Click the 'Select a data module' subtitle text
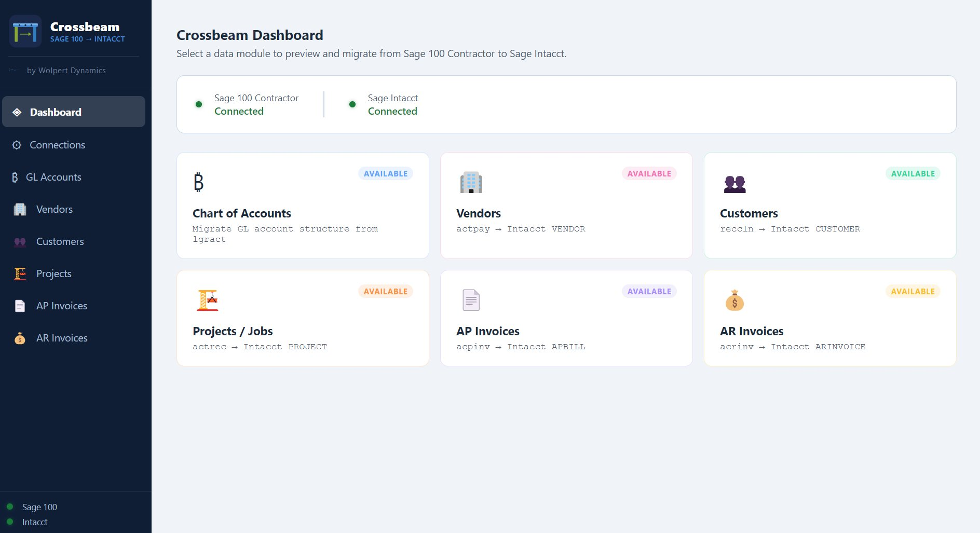The width and height of the screenshot is (980, 533). 371,53
